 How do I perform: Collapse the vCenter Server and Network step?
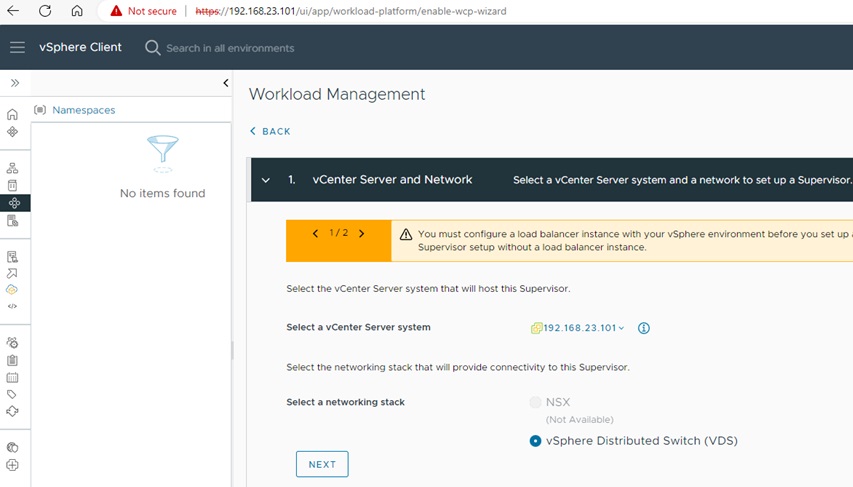pyautogui.click(x=266, y=180)
